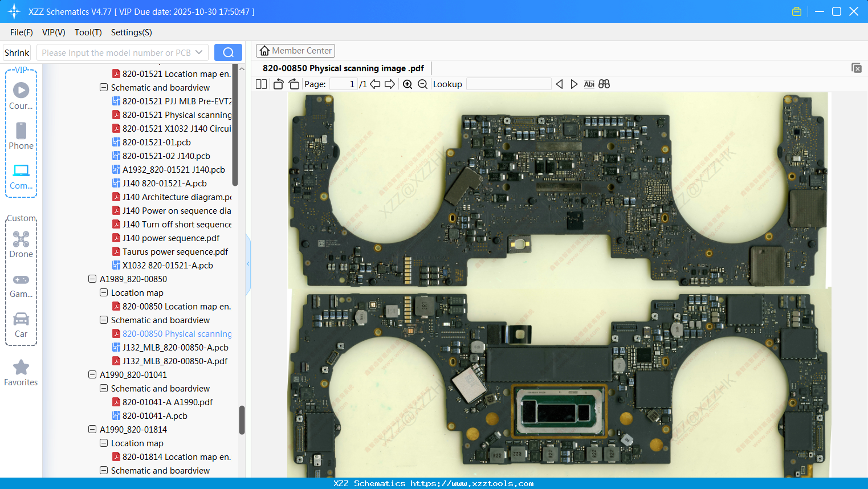Click the Lookup text field

(x=509, y=84)
